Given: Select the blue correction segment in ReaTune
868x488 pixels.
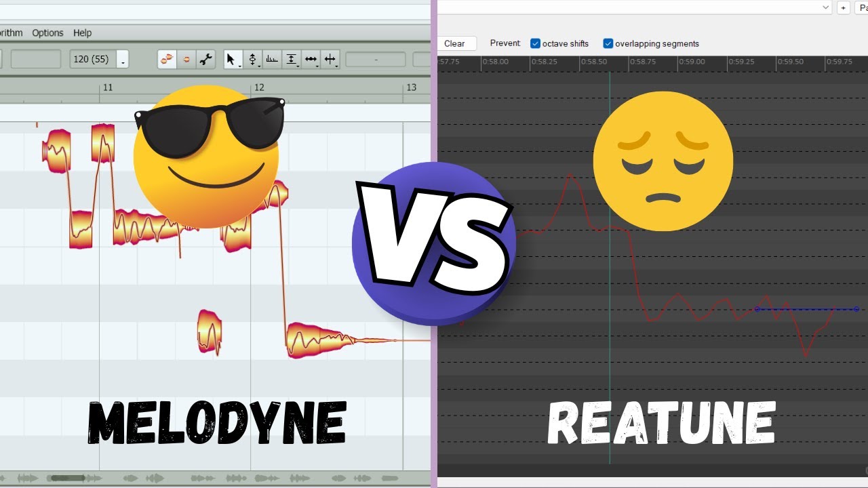Looking at the screenshot, I should [x=807, y=309].
